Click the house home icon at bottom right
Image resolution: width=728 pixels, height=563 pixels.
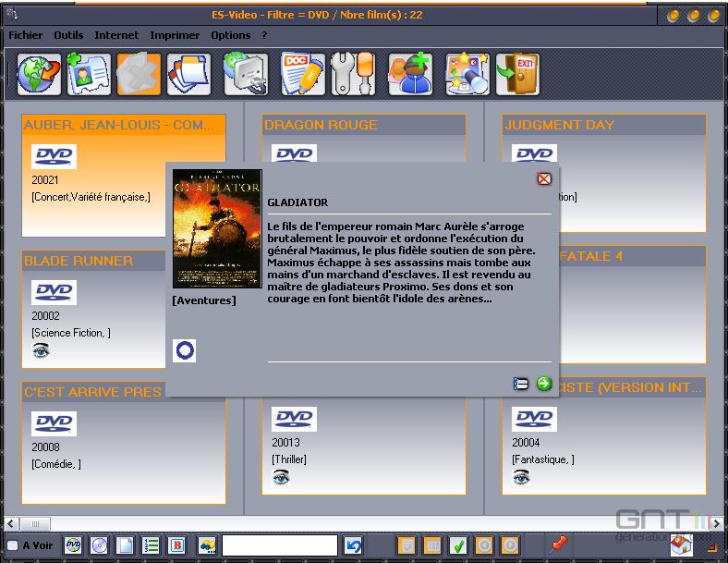(681, 545)
